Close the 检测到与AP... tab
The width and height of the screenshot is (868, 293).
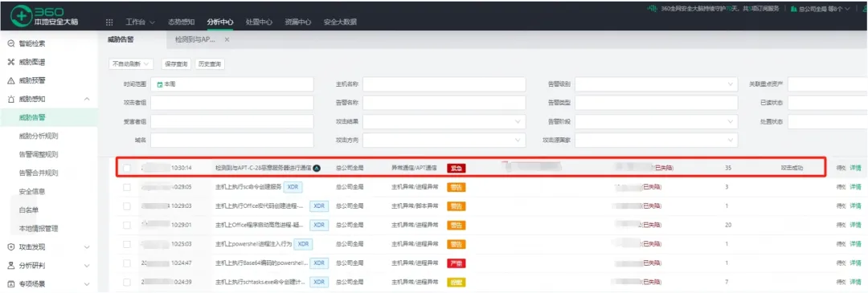coord(227,40)
